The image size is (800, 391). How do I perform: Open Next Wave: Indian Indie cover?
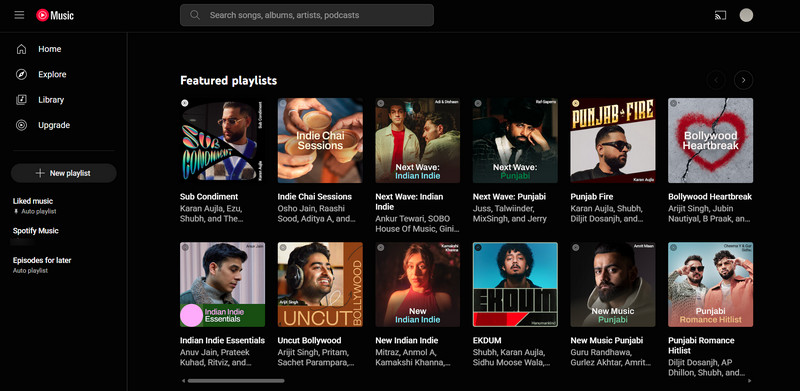point(418,140)
